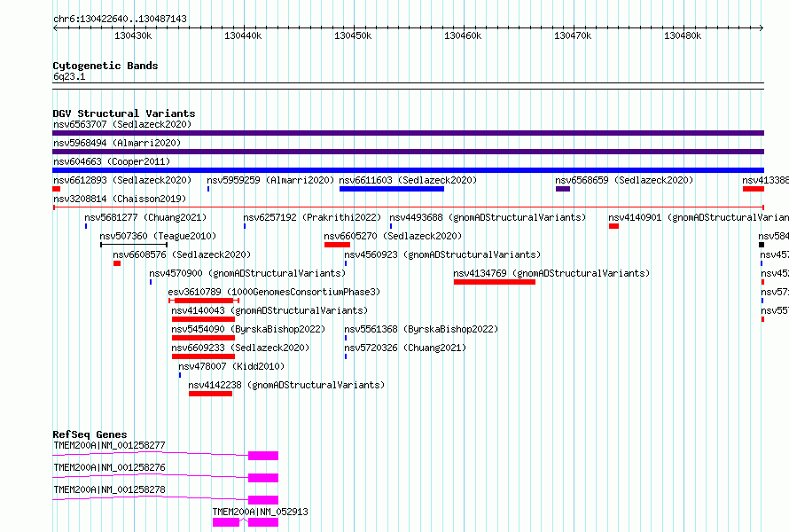Click the nsv6608576 red variant block
The image size is (789, 532).
117,263
